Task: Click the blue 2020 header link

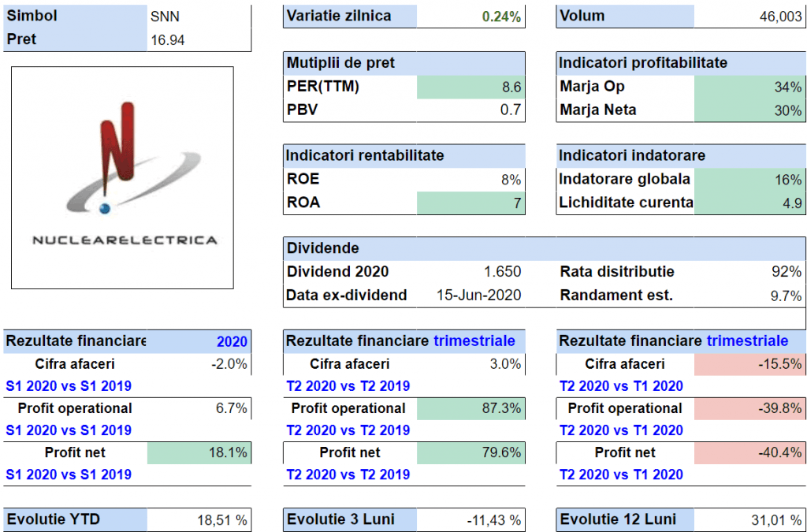Action: [232, 341]
